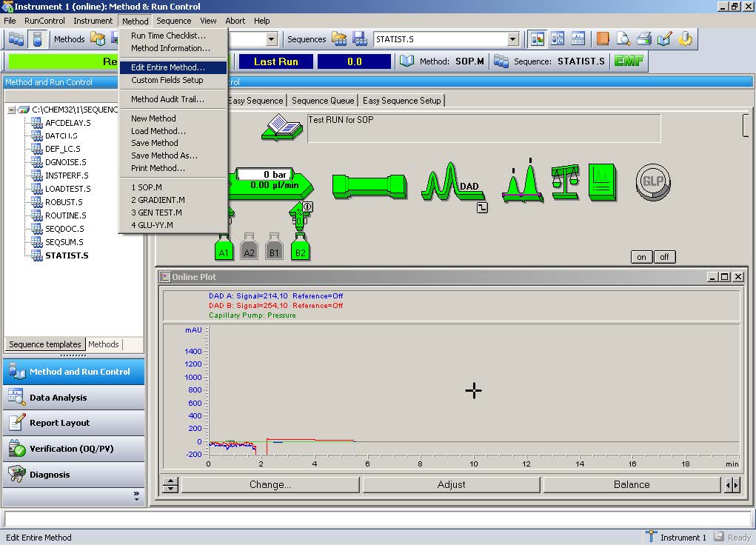The image size is (756, 545).
Task: Turn the instrument on with the on toggle
Action: click(640, 257)
